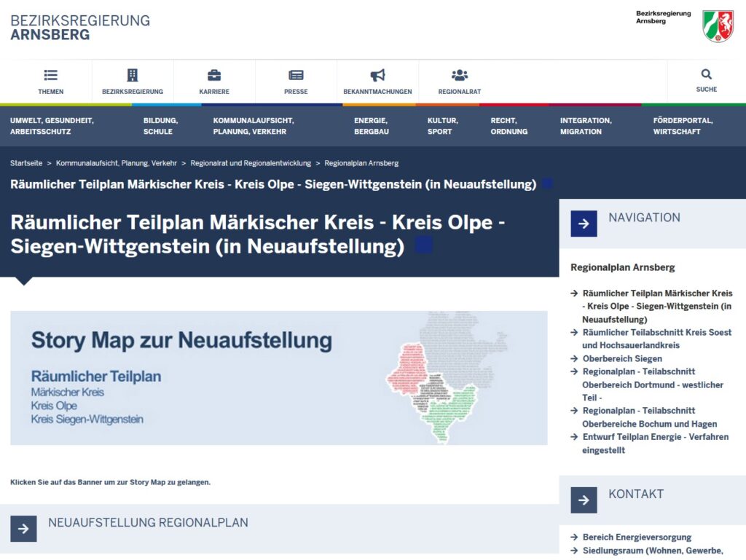Open Bereich Energieversorgung contact link
The height and width of the screenshot is (560, 746).
[x=637, y=537]
